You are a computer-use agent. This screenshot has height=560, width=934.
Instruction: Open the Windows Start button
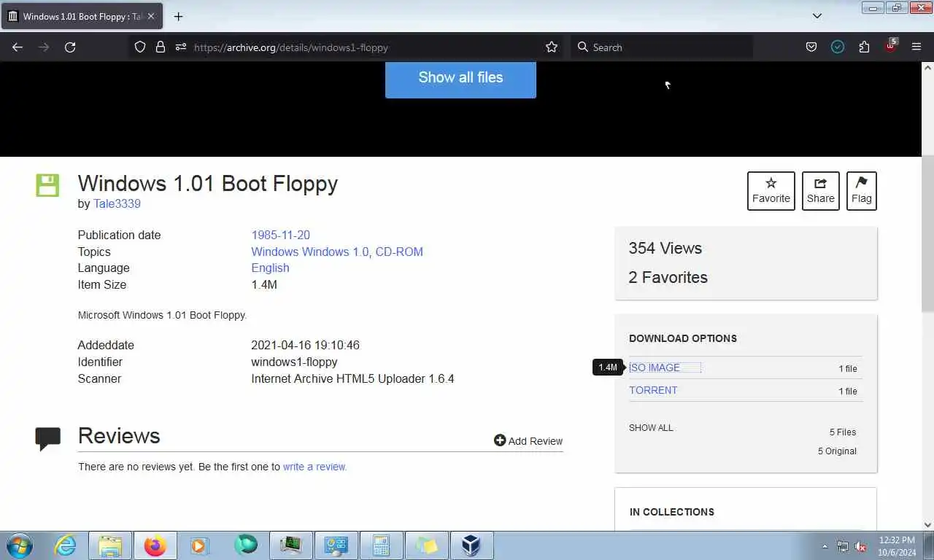pyautogui.click(x=19, y=545)
